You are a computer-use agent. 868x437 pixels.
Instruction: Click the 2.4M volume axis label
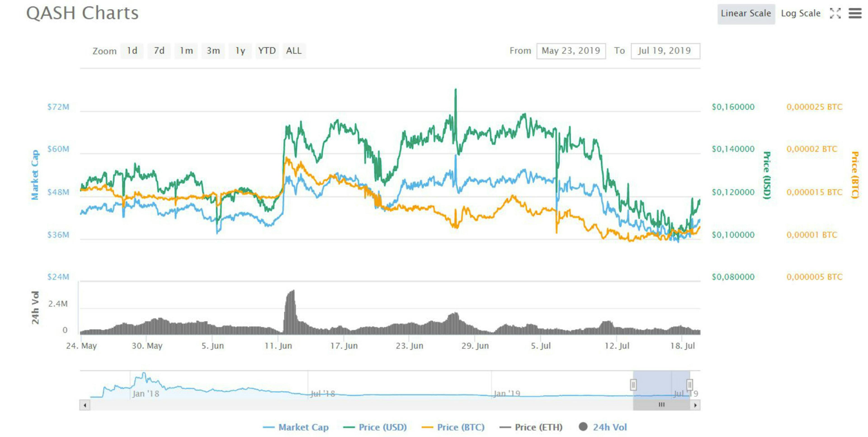[x=58, y=304]
